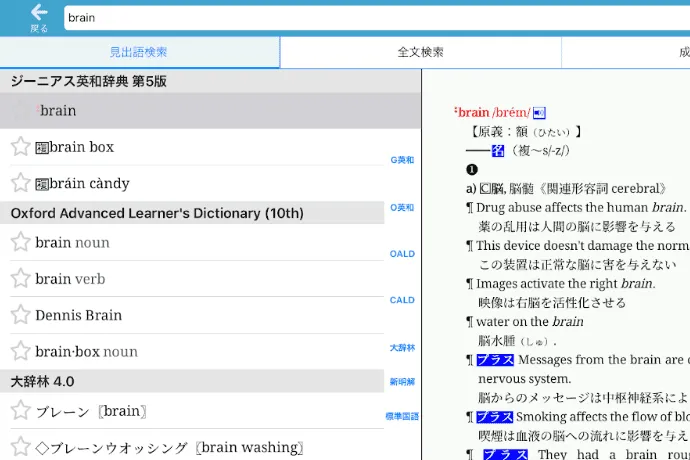Click the 名 part-of-speech badge
690x460 pixels.
pos(498,151)
